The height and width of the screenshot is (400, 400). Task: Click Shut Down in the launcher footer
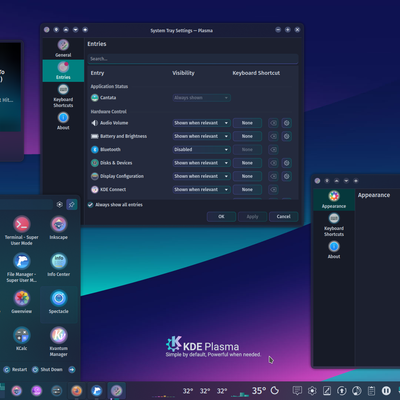[x=47, y=369]
